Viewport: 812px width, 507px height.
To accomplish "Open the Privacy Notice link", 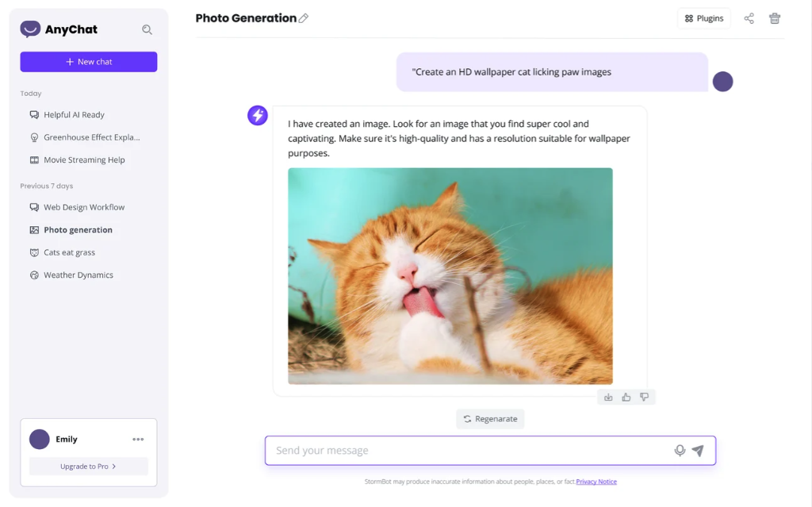I will pyautogui.click(x=596, y=482).
